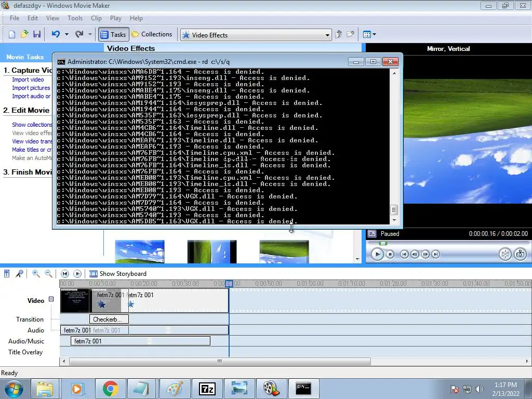Open the undo history dropdown arrow

(x=66, y=34)
